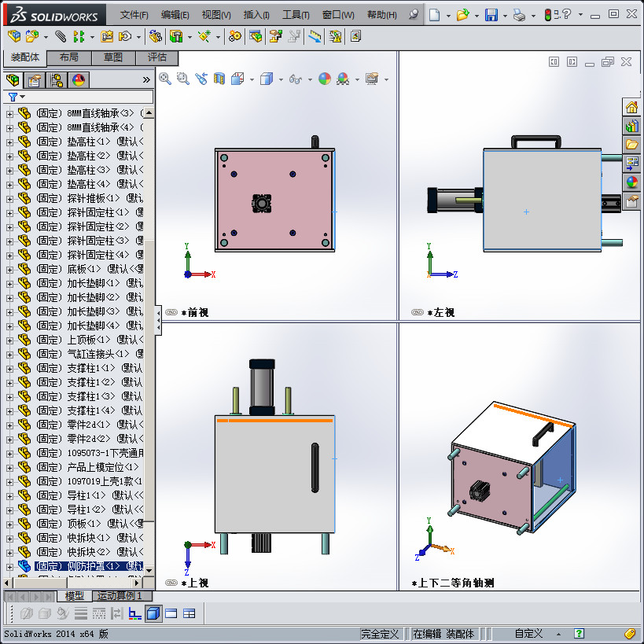Expand the 气缸连接头<1> tree node
The width and height of the screenshot is (644, 644).
pyautogui.click(x=9, y=355)
